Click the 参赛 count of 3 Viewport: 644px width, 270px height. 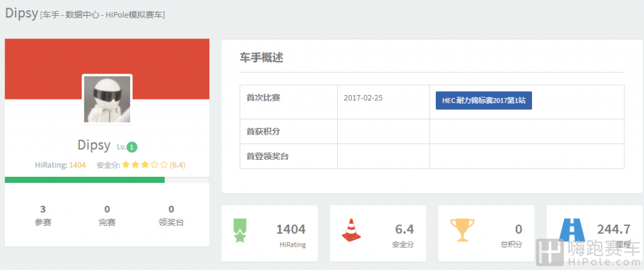pyautogui.click(x=43, y=209)
